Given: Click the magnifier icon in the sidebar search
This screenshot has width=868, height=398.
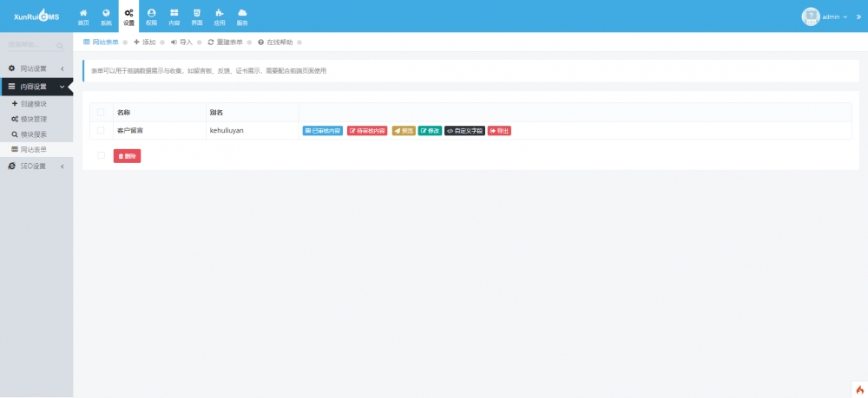Looking at the screenshot, I should [60, 45].
